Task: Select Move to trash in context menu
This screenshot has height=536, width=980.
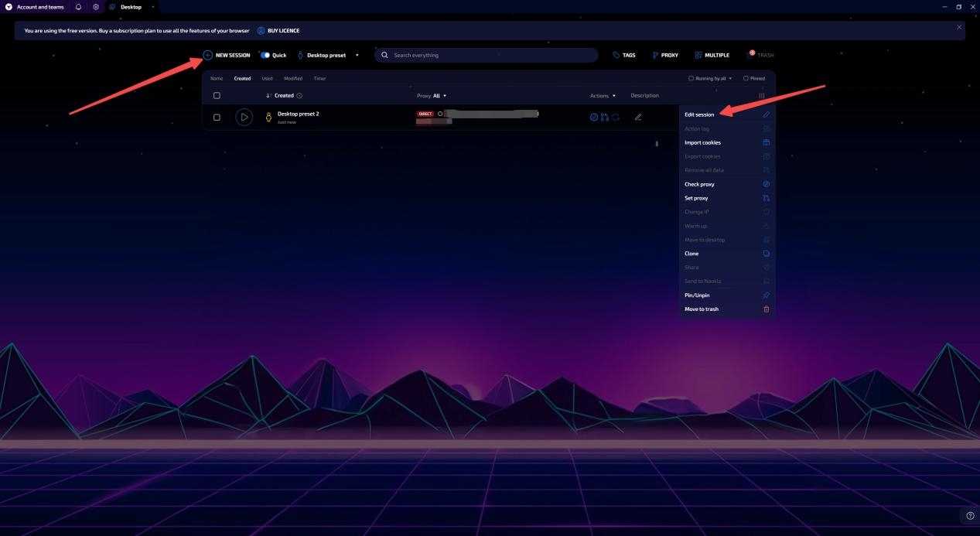Action: (x=702, y=309)
